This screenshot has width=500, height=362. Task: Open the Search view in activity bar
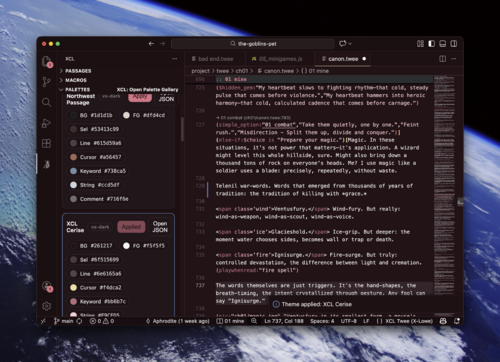(x=47, y=102)
